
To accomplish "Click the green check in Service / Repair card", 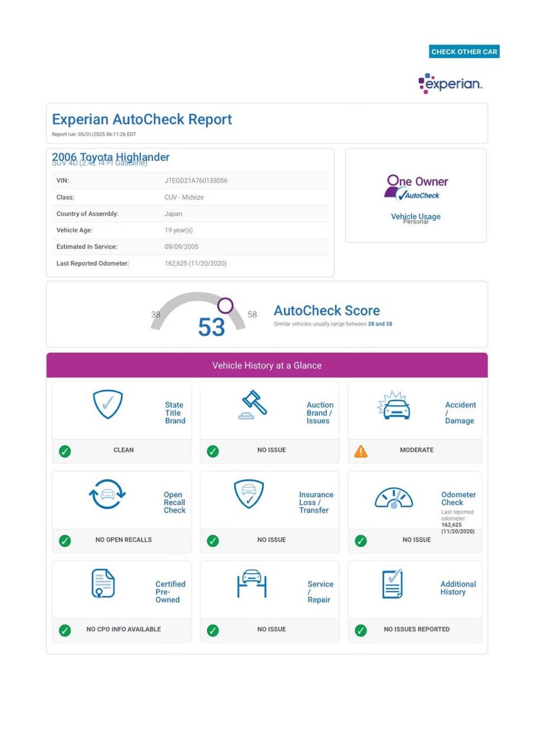I will [213, 630].
